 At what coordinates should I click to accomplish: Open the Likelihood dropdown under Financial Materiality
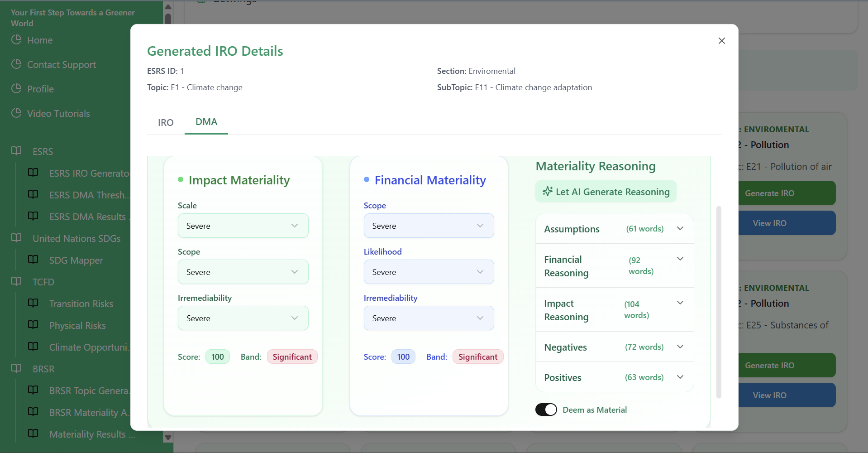click(x=429, y=272)
